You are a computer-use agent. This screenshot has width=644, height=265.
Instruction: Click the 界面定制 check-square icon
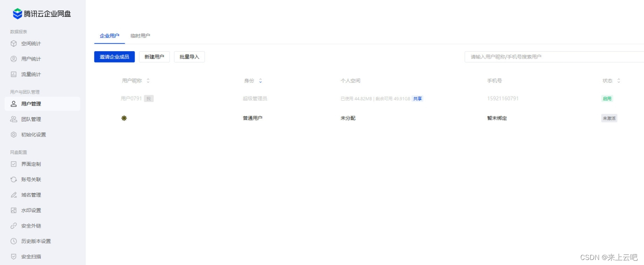[13, 164]
